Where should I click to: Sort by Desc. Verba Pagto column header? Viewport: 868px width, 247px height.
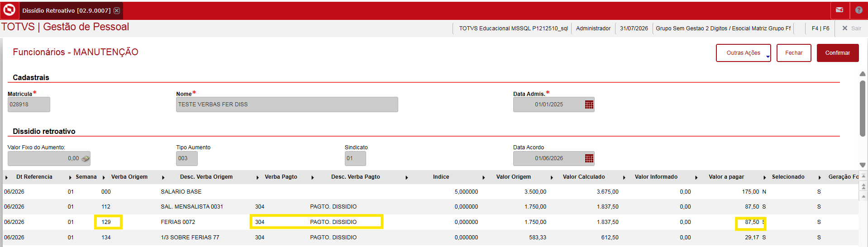point(356,177)
